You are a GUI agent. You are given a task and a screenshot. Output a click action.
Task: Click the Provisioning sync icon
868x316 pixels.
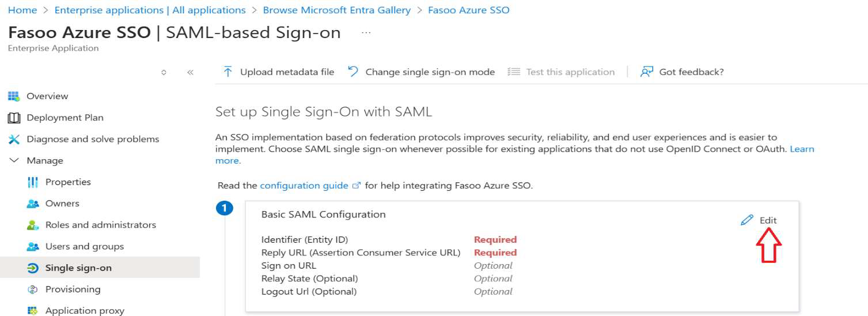coord(33,289)
